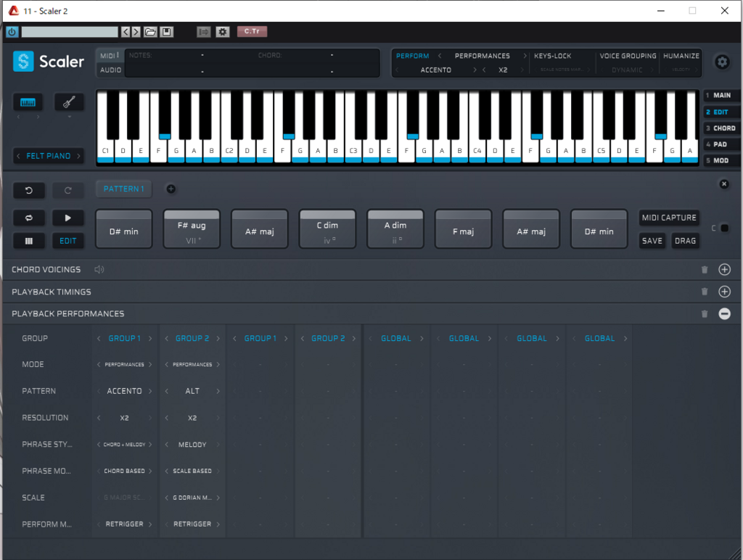Image resolution: width=743 pixels, height=560 pixels.
Task: Open the MIDI routing icon in host toolbar
Action: point(204,32)
